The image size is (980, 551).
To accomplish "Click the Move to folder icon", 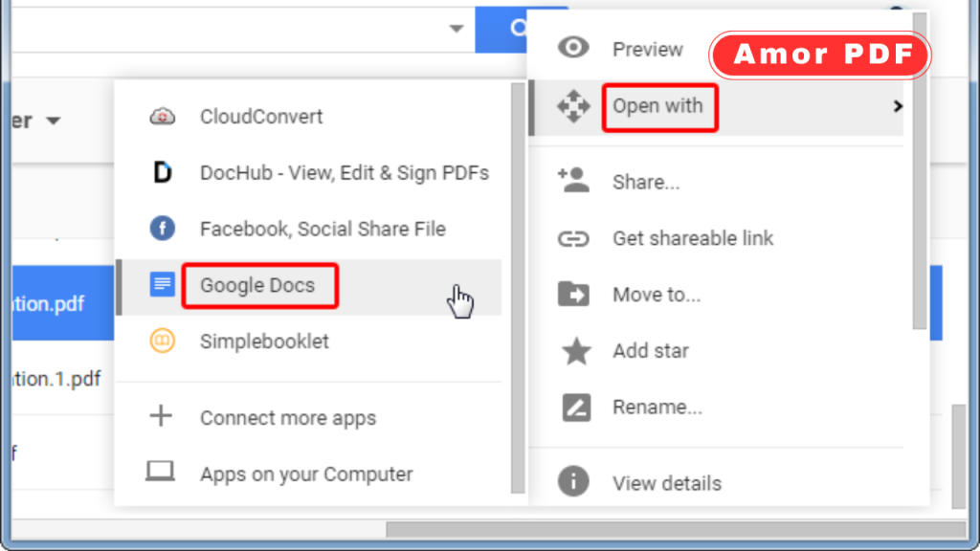I will (574, 295).
